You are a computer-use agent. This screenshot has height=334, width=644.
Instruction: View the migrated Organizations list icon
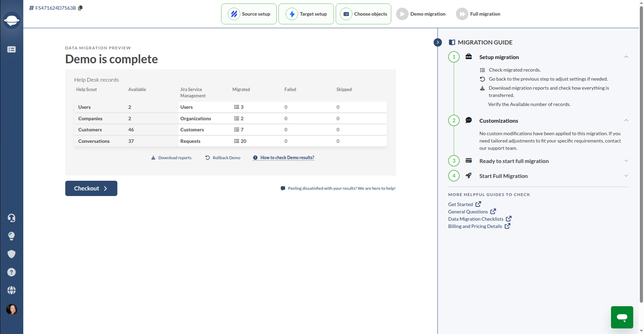237,118
